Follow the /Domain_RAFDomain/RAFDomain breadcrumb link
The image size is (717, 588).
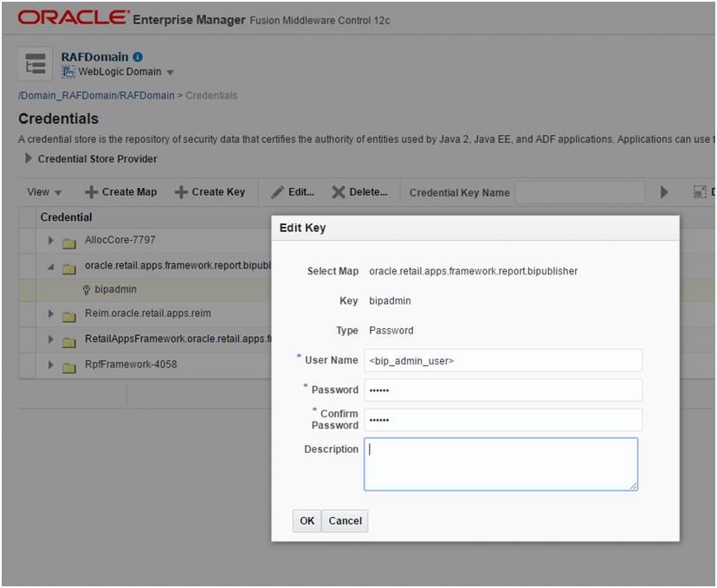coord(96,95)
